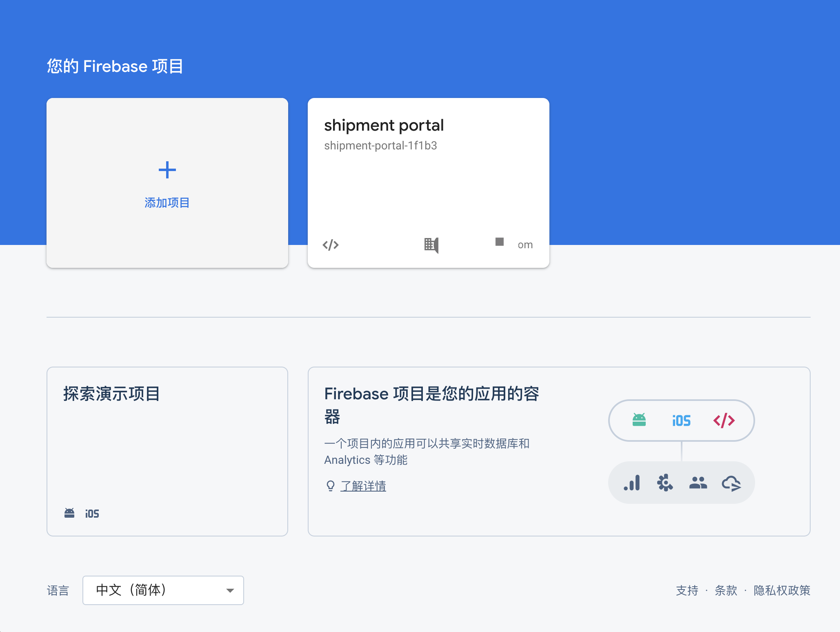Click the Analytics bar chart icon
This screenshot has width=840, height=632.
coord(632,483)
